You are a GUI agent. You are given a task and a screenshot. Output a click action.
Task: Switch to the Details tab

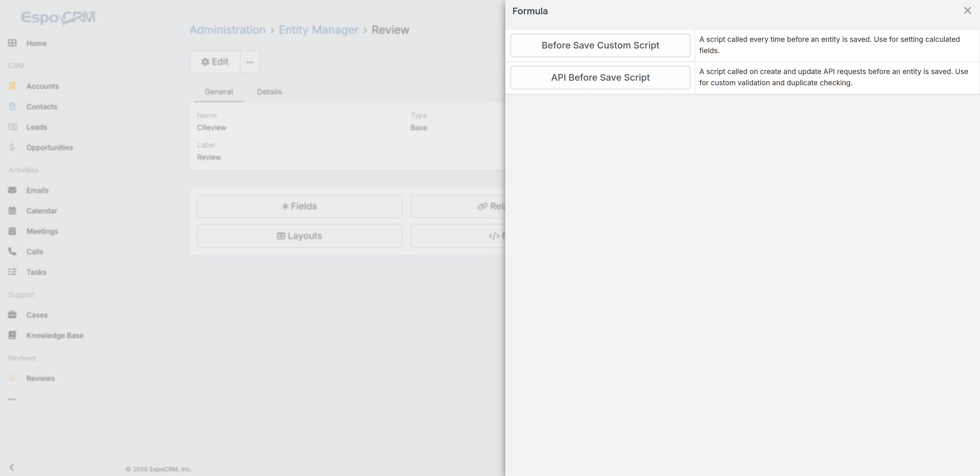[x=269, y=92]
